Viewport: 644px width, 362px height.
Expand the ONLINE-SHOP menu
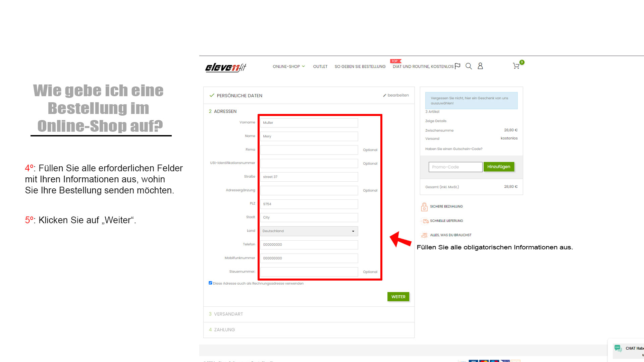coord(288,67)
